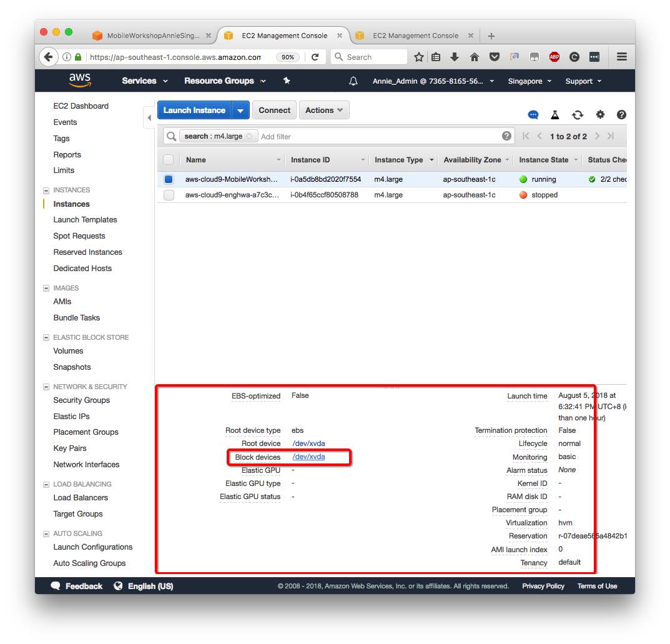670x644 pixels.
Task: Click the Launch Instance button
Action: (194, 111)
